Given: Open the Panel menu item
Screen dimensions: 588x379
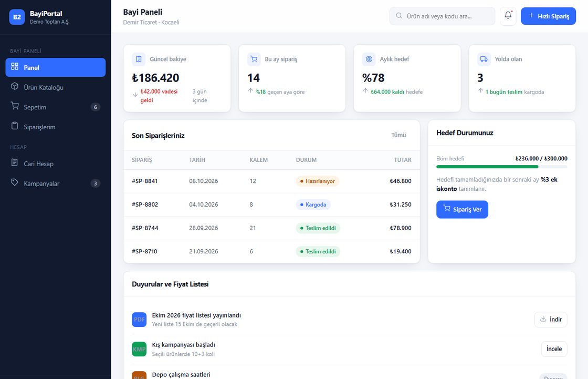Looking at the screenshot, I should point(56,67).
